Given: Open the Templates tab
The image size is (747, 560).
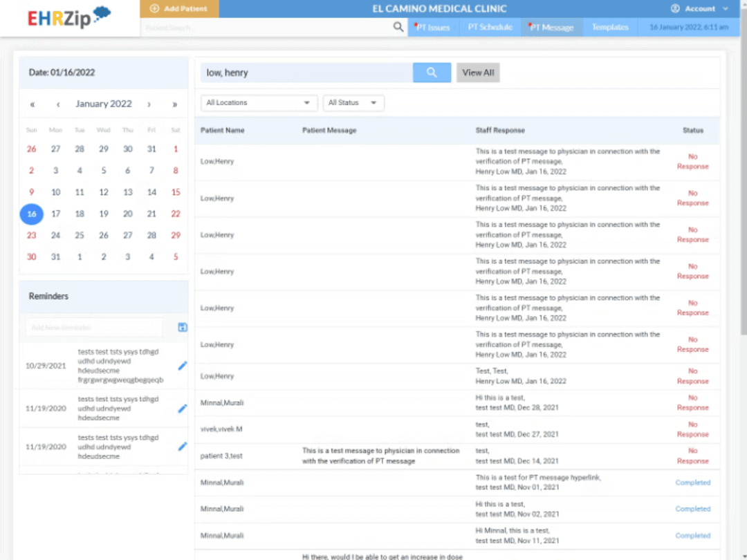Looking at the screenshot, I should pos(609,27).
